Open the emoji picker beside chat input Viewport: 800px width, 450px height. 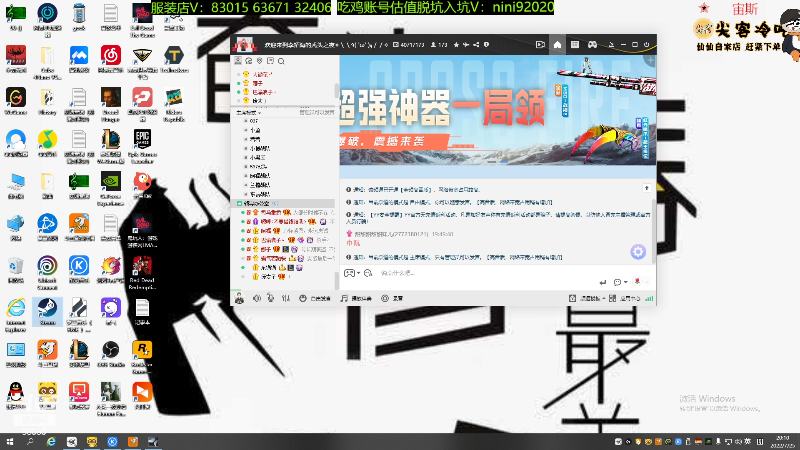[368, 273]
